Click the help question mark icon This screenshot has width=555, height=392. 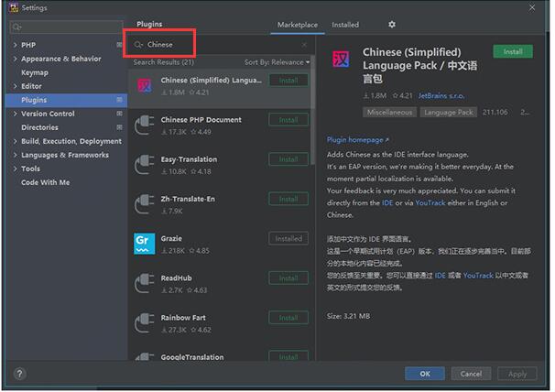click(20, 374)
